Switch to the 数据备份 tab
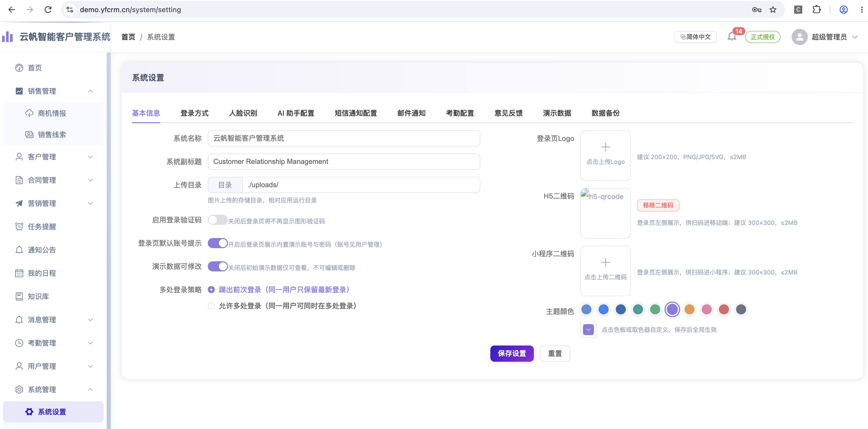The height and width of the screenshot is (429, 868). click(x=606, y=113)
